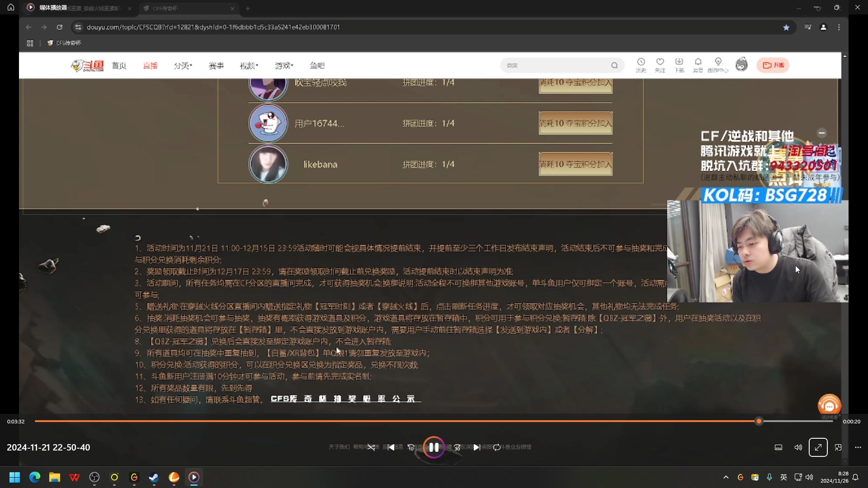Open the player's more options menu
Viewport: 868px width, 488px height.
[x=858, y=447]
